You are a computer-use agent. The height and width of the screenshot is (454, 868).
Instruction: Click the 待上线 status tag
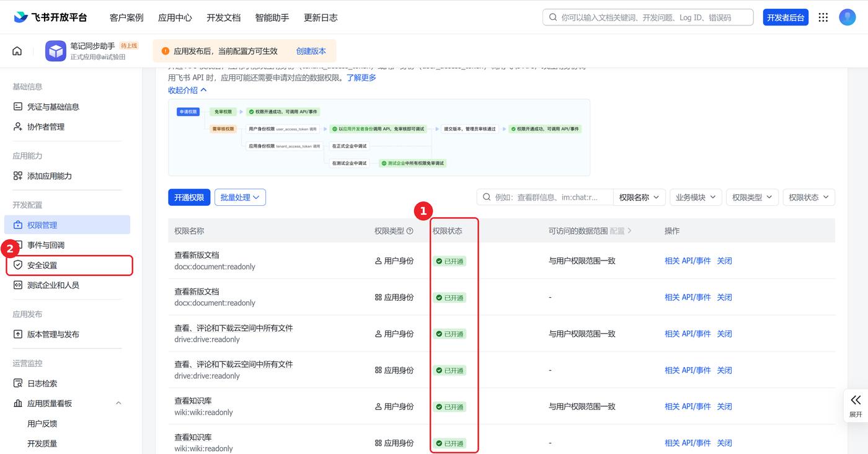pos(129,46)
